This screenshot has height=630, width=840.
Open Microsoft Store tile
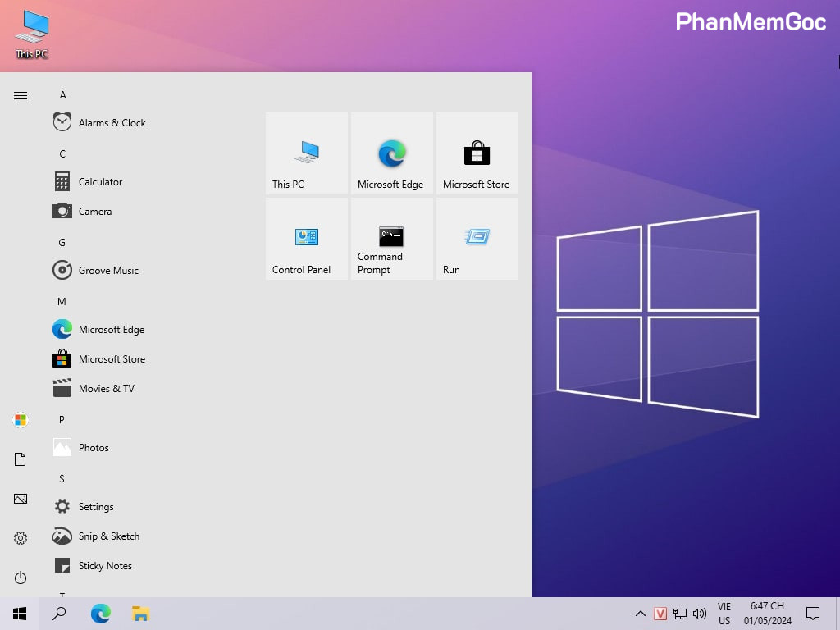[477, 153]
